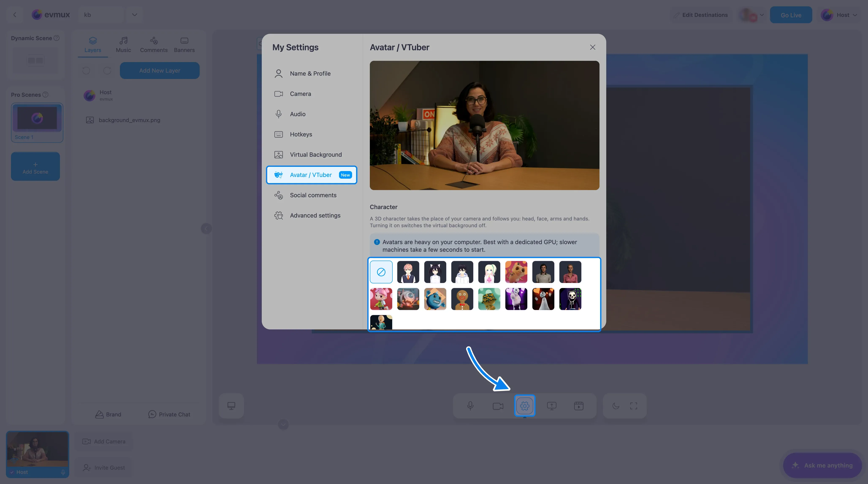Click Edit Destinations
Screen dimensions: 868x484
[x=701, y=15]
